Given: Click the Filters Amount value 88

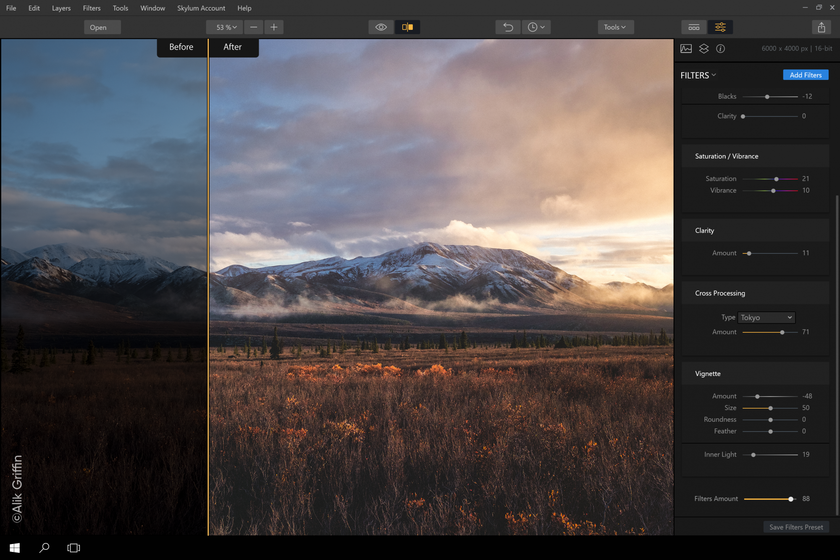Looking at the screenshot, I should 806,499.
